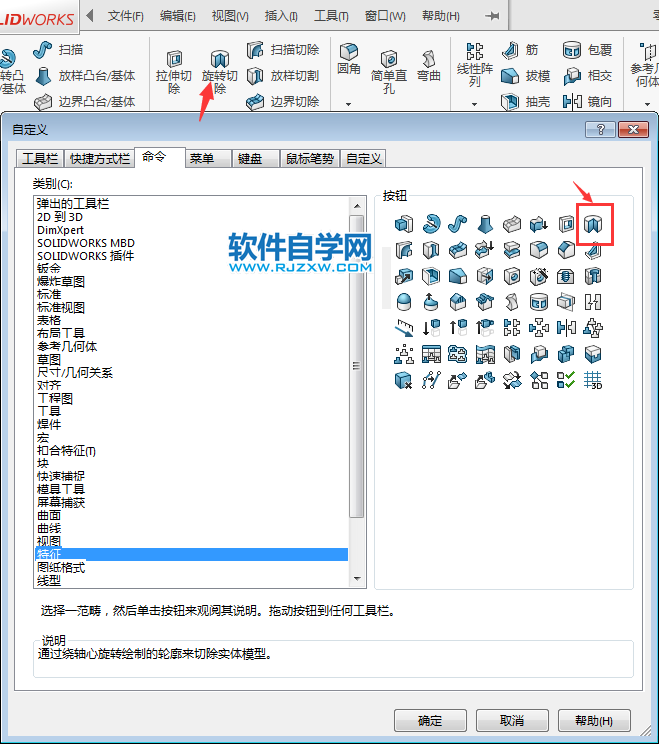The width and height of the screenshot is (659, 744).
Task: Select the Wrap icon in button grid
Action: click(x=539, y=302)
